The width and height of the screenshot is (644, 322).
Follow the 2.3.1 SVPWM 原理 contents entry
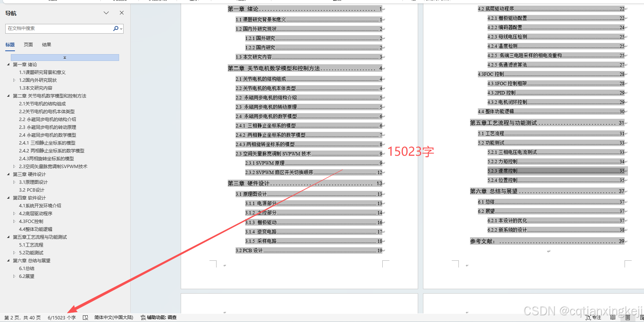click(x=314, y=163)
